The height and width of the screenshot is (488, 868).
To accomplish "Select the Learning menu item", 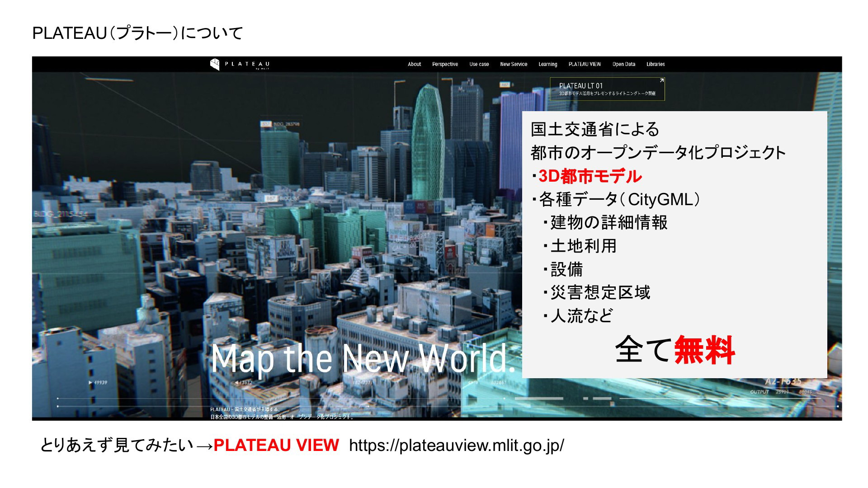I will click(x=547, y=64).
